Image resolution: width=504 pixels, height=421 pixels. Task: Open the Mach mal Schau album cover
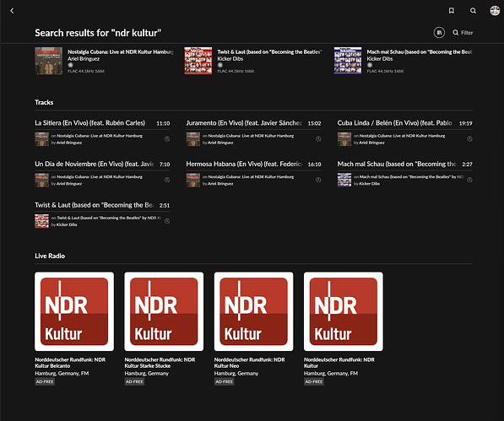pos(348,61)
